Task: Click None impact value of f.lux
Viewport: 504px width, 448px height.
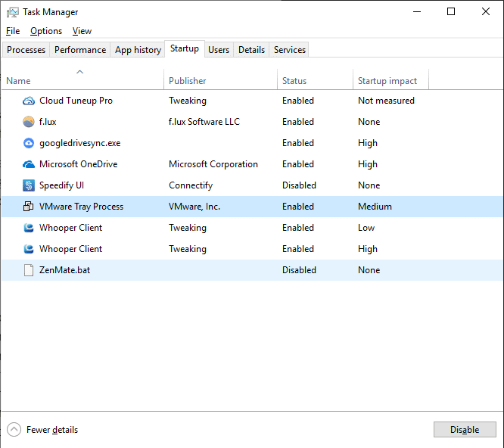Action: (369, 122)
